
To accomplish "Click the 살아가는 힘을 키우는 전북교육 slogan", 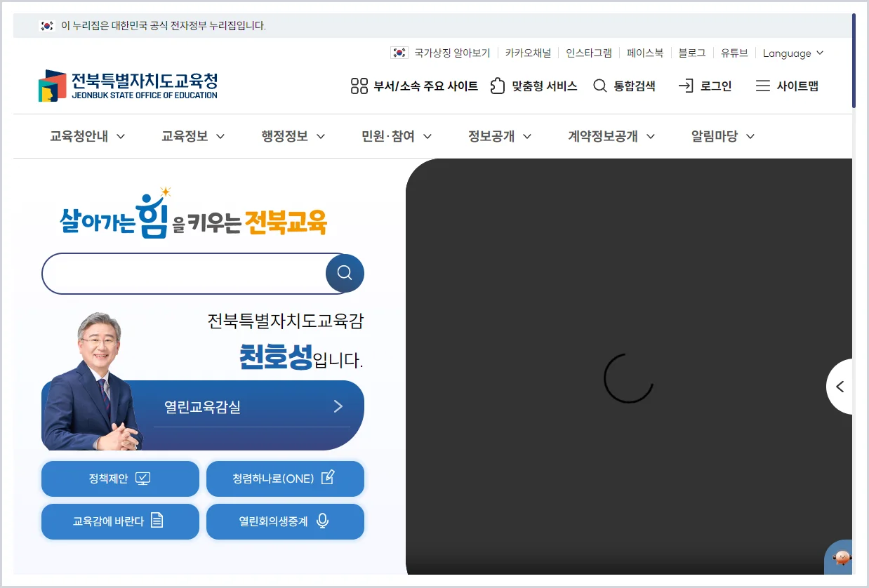I will [194, 214].
